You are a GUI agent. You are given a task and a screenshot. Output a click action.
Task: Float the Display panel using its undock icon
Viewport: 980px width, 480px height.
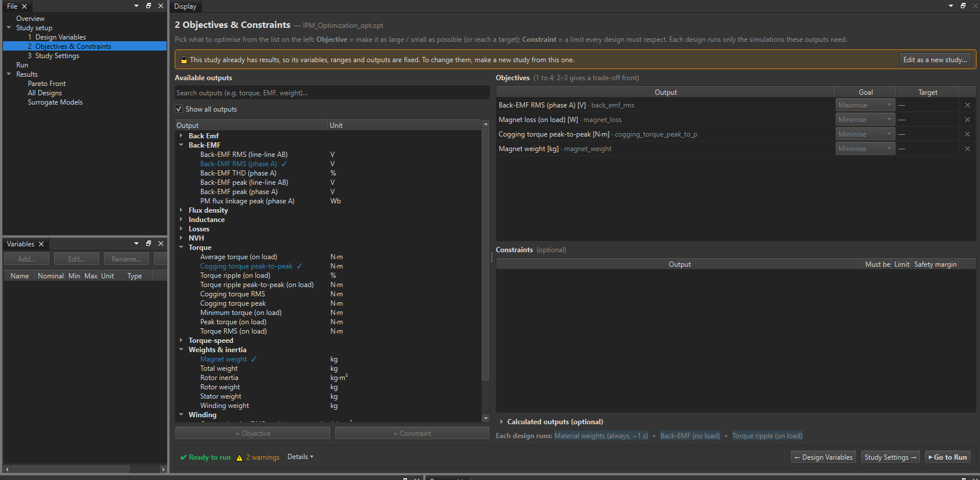[x=963, y=6]
